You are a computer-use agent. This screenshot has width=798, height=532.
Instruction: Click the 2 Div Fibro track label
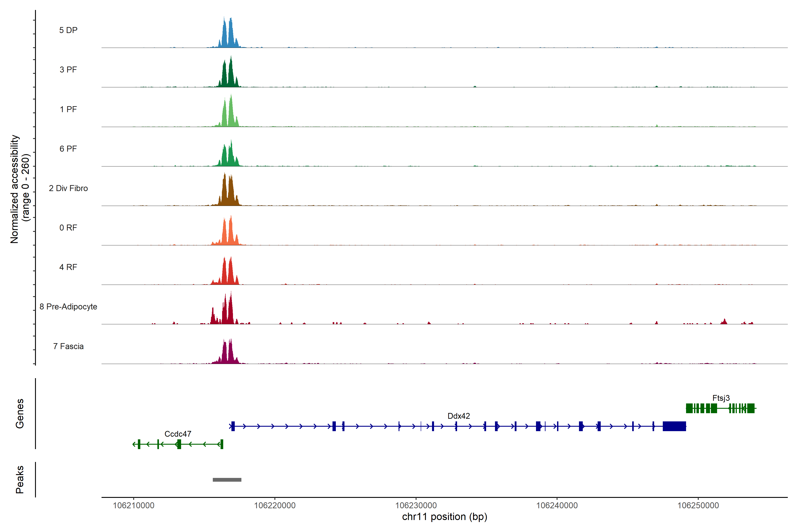click(x=68, y=188)
